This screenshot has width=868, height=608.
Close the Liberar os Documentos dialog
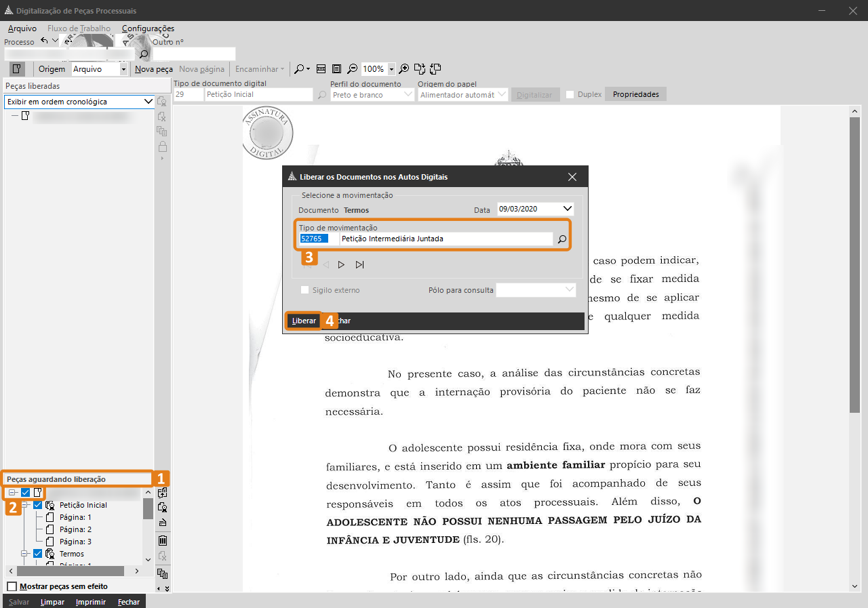572,177
